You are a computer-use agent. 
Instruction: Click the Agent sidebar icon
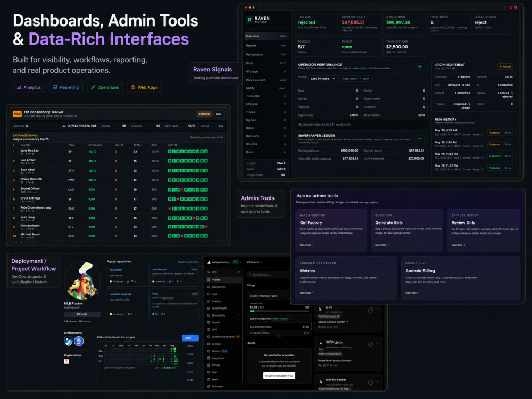pyautogui.click(x=209, y=379)
